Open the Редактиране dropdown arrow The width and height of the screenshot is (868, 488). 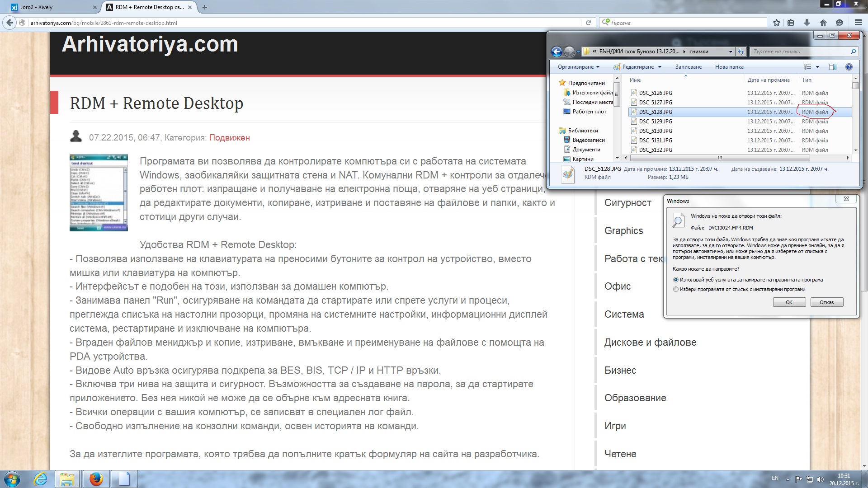(x=660, y=67)
